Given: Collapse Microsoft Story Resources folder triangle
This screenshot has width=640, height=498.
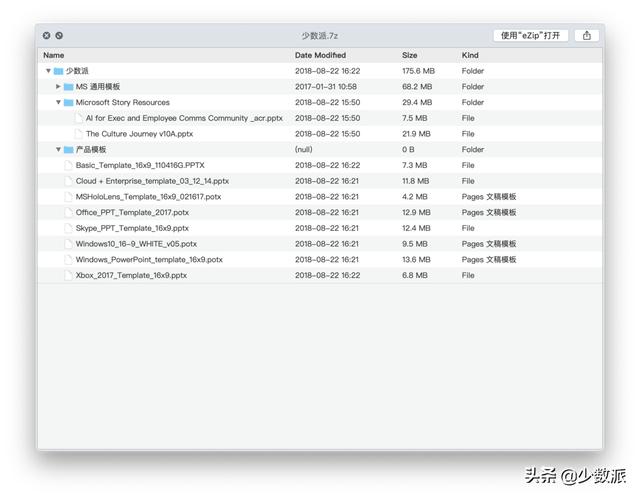Looking at the screenshot, I should 58,102.
